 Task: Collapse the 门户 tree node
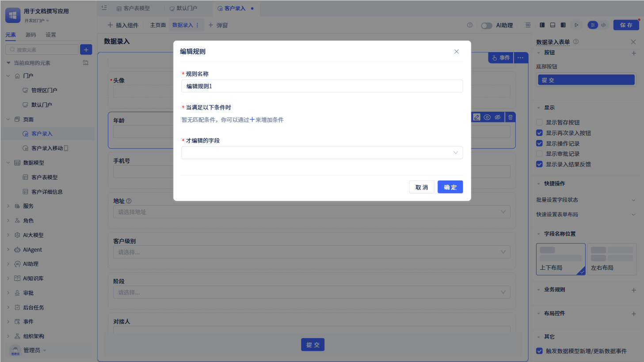click(8, 76)
